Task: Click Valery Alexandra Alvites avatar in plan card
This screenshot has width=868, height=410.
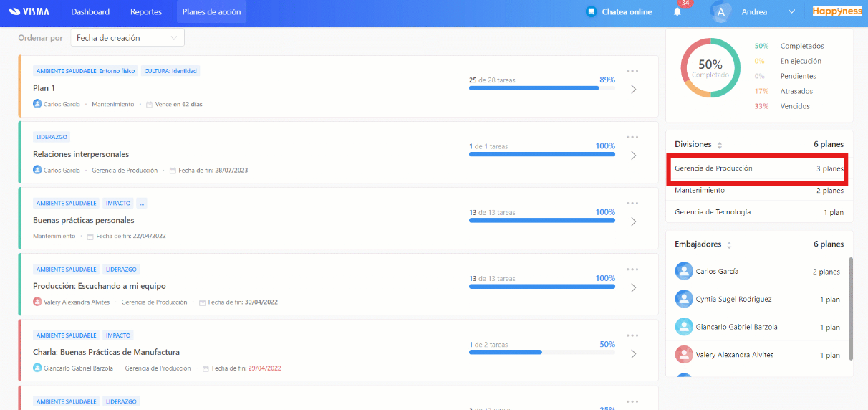Action: pyautogui.click(x=37, y=302)
